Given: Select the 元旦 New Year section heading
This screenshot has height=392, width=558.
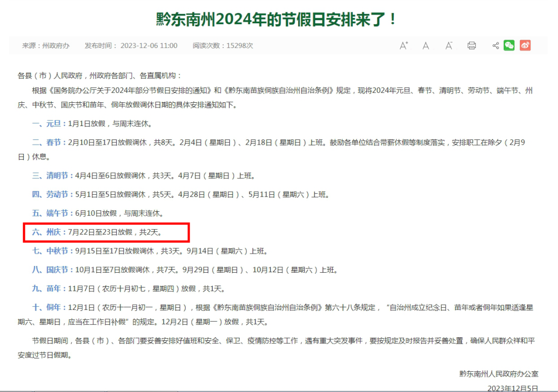Looking at the screenshot, I should [x=47, y=123].
